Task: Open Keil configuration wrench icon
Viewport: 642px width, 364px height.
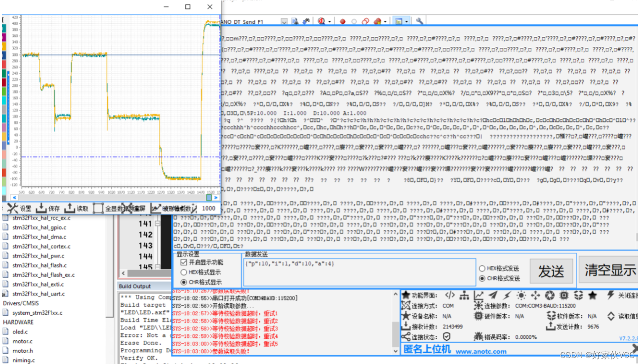Action: (x=419, y=22)
